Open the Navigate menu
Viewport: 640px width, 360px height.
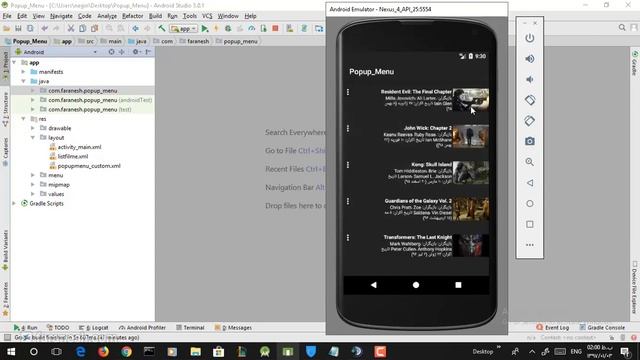(x=61, y=16)
